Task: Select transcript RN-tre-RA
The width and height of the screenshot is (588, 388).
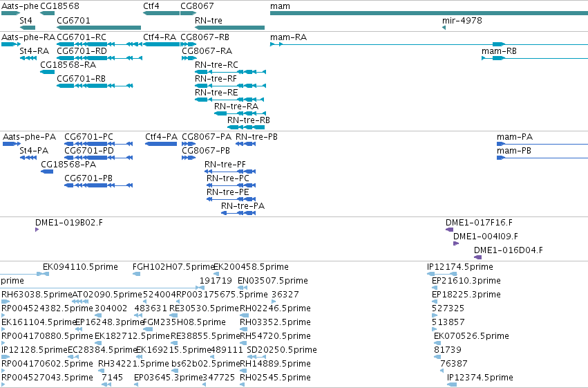Action: [x=240, y=113]
